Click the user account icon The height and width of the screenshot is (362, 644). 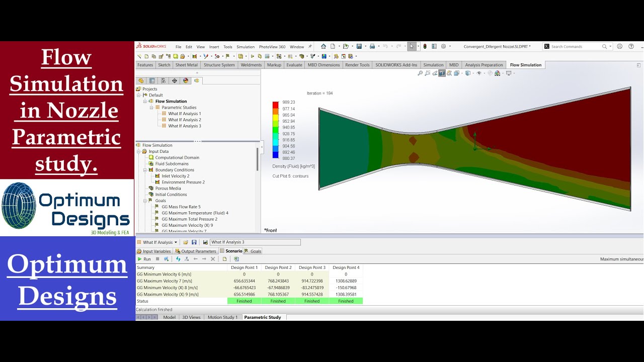pos(619,46)
